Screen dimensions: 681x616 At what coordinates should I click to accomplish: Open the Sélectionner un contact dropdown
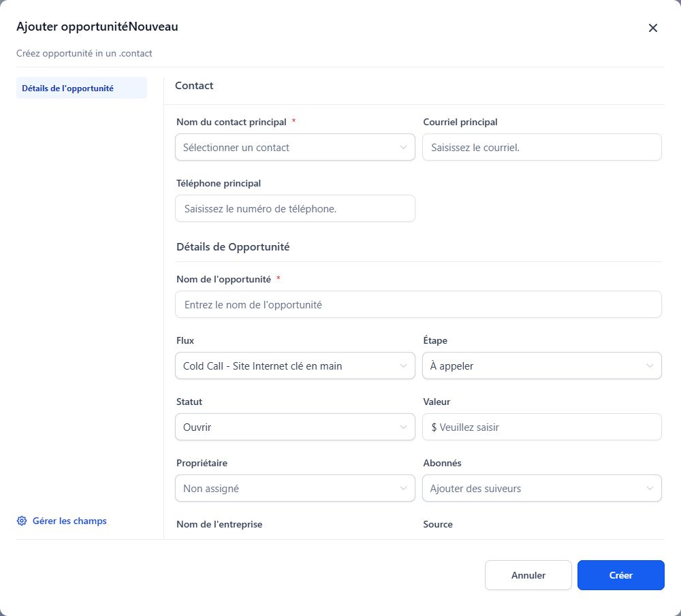[x=295, y=148]
